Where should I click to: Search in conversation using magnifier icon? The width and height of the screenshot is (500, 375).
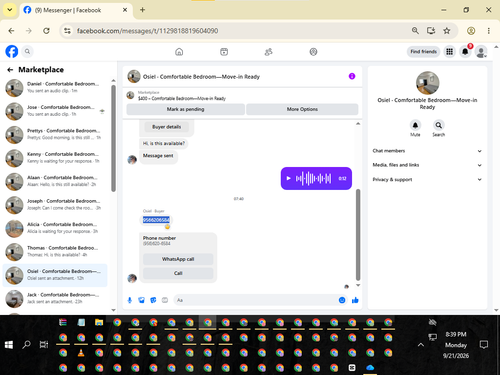coord(439,125)
